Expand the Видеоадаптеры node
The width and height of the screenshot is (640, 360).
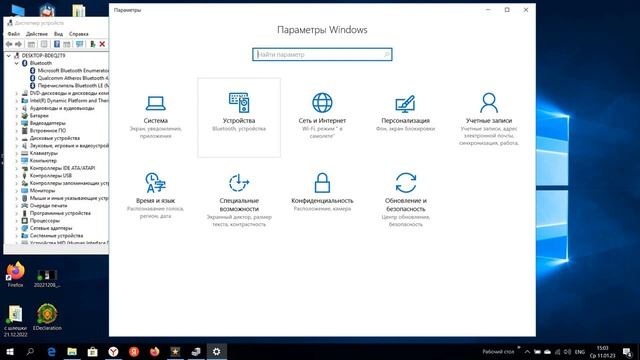[17, 123]
